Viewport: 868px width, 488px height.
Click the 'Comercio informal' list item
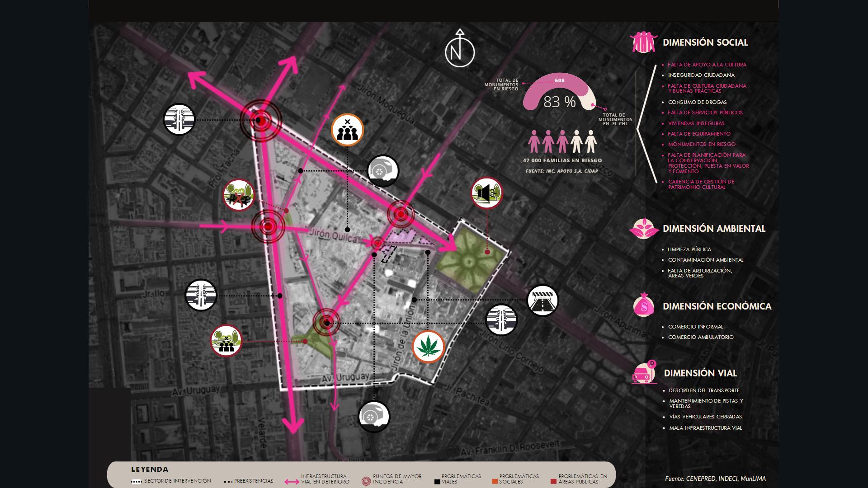point(695,327)
